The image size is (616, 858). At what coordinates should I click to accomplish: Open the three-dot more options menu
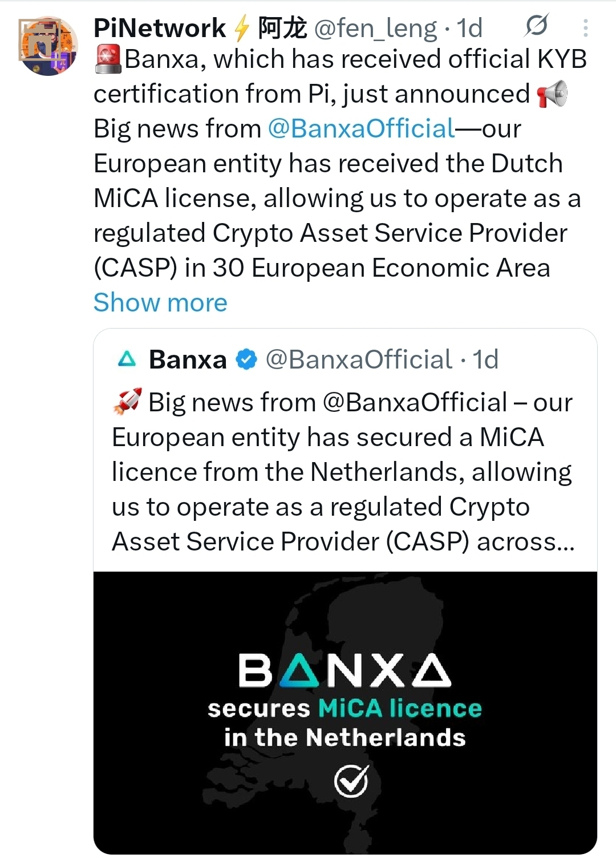[585, 27]
